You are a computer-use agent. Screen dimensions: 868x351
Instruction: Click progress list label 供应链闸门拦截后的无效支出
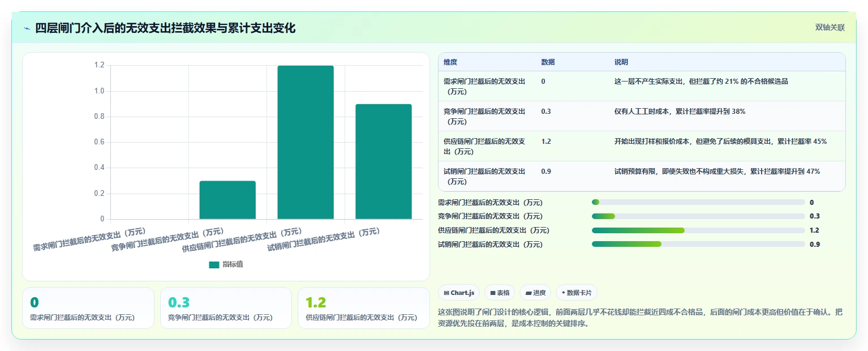tap(493, 230)
